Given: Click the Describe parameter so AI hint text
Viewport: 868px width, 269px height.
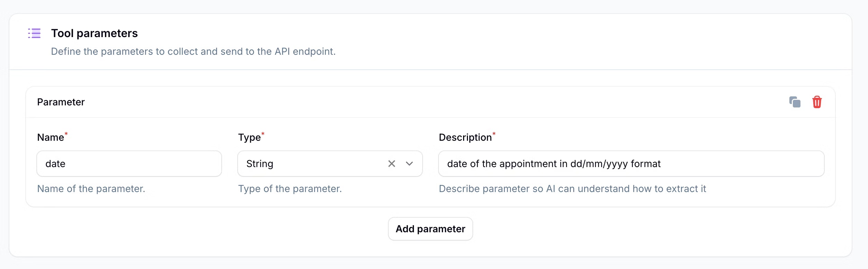Looking at the screenshot, I should click(572, 189).
